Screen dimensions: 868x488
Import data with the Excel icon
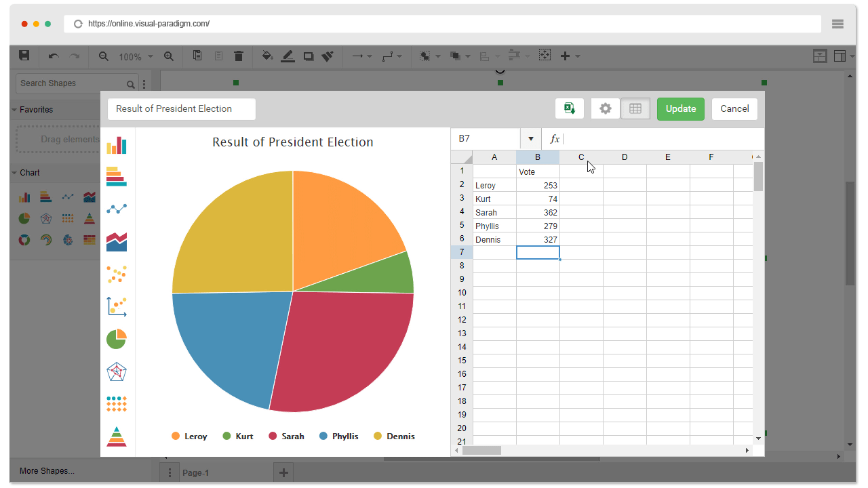pos(570,108)
